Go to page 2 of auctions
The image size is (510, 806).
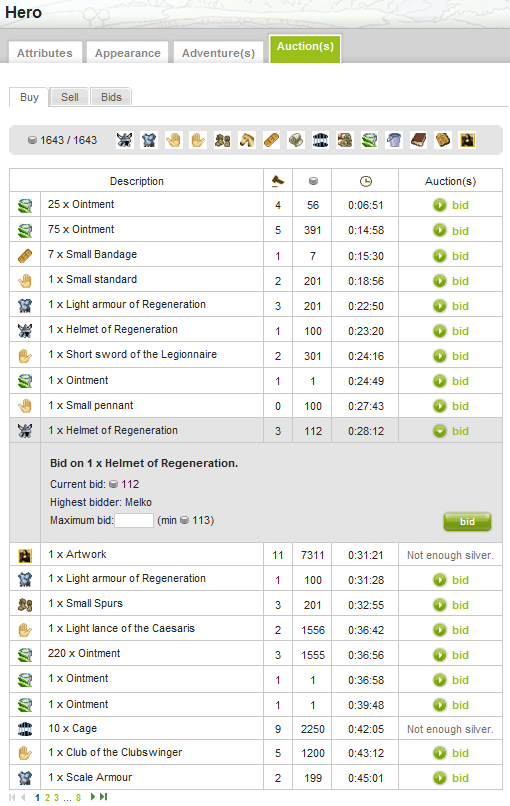coord(47,798)
